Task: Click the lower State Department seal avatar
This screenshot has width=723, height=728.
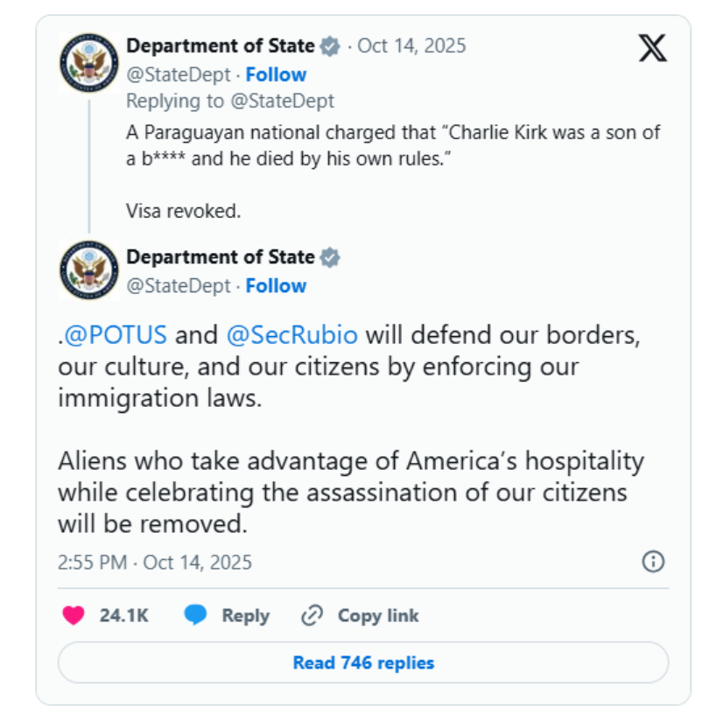Action: coord(89,270)
